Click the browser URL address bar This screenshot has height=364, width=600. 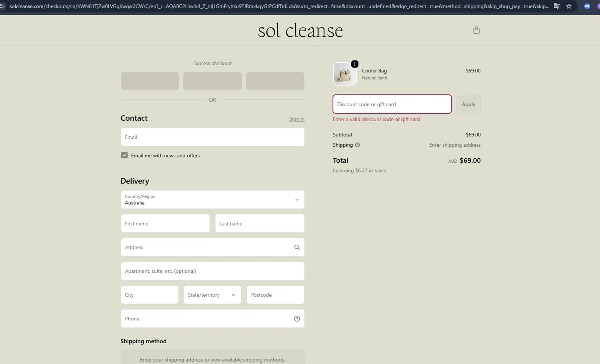[x=279, y=6]
